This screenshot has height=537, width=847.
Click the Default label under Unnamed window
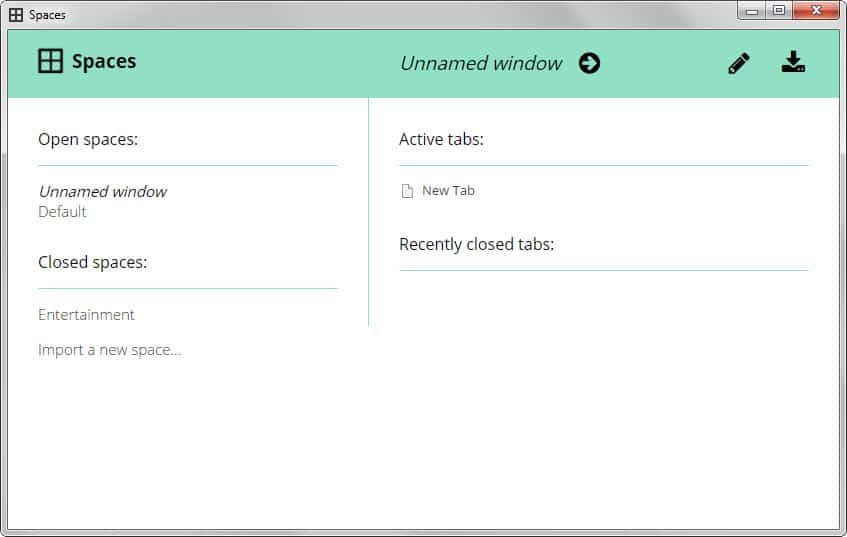pyautogui.click(x=62, y=212)
